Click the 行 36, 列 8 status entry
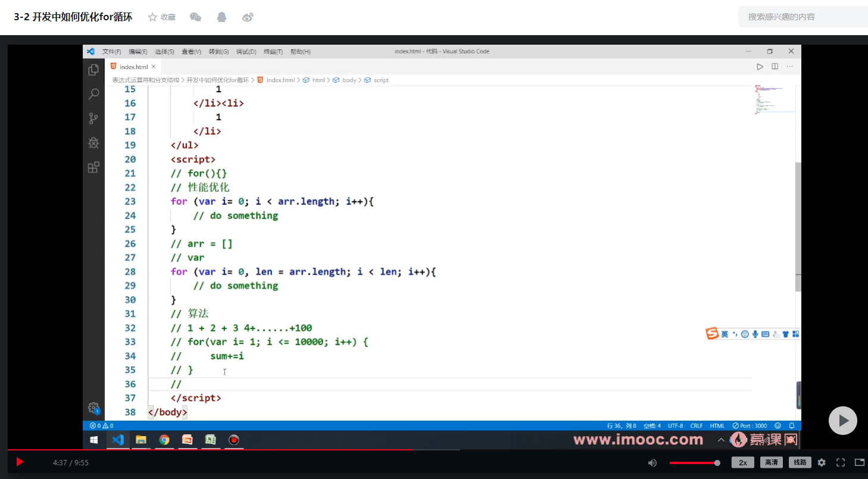Viewport: 868px width, 479px height. click(x=622, y=426)
